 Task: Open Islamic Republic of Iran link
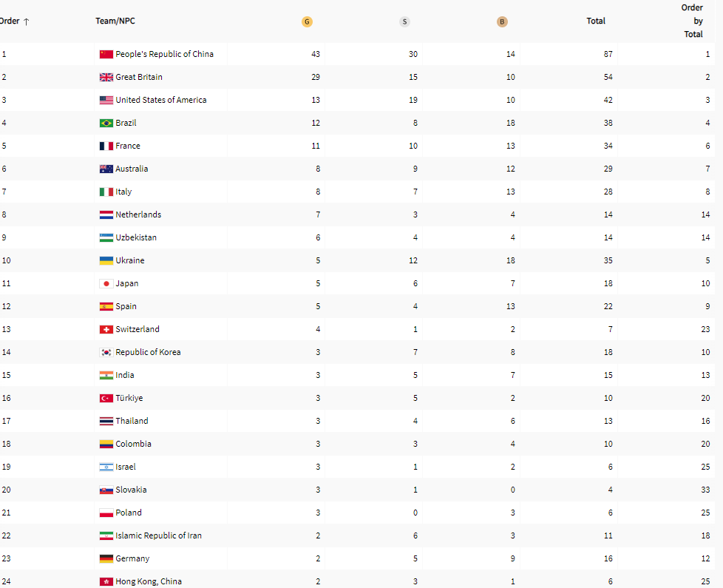158,535
